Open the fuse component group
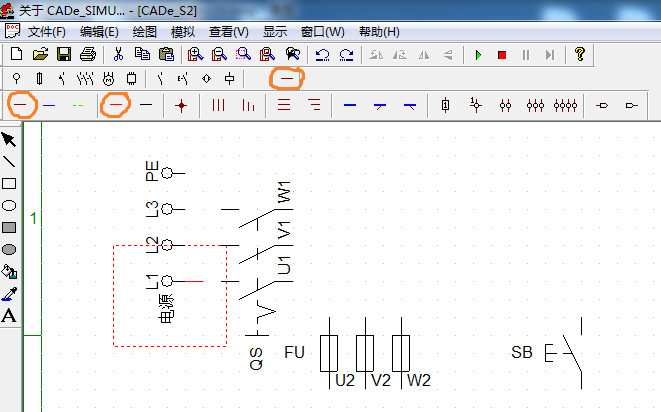661x412 pixels. coord(39,78)
